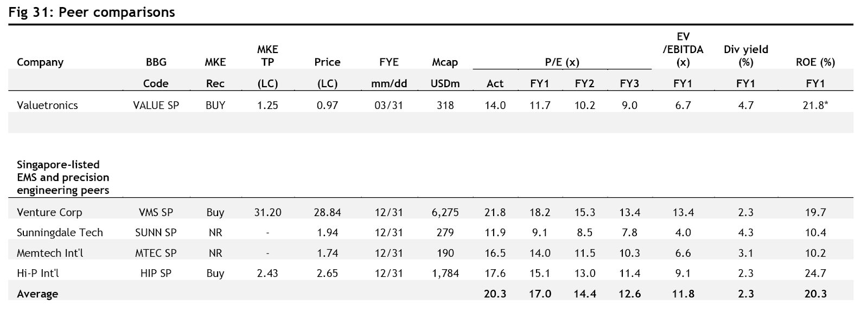Image resolution: width=868 pixels, height=312 pixels.
Task: Click the Mcap column header
Action: pos(445,62)
